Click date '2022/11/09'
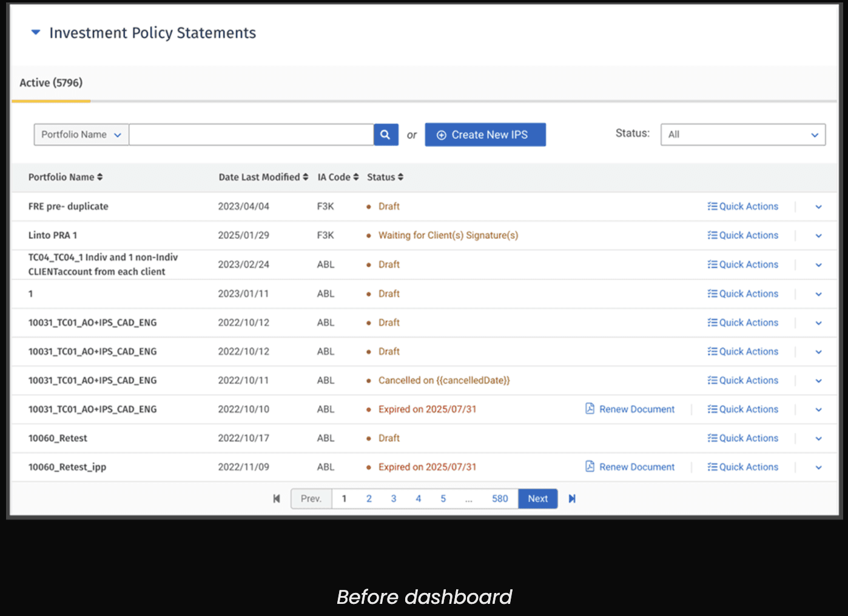 pos(244,467)
